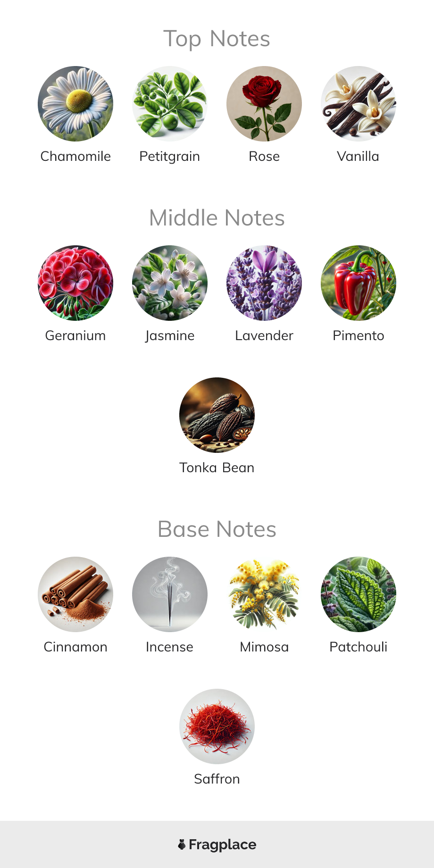Image resolution: width=434 pixels, height=868 pixels.
Task: Open the Incense smoke image
Action: pyautogui.click(x=170, y=594)
